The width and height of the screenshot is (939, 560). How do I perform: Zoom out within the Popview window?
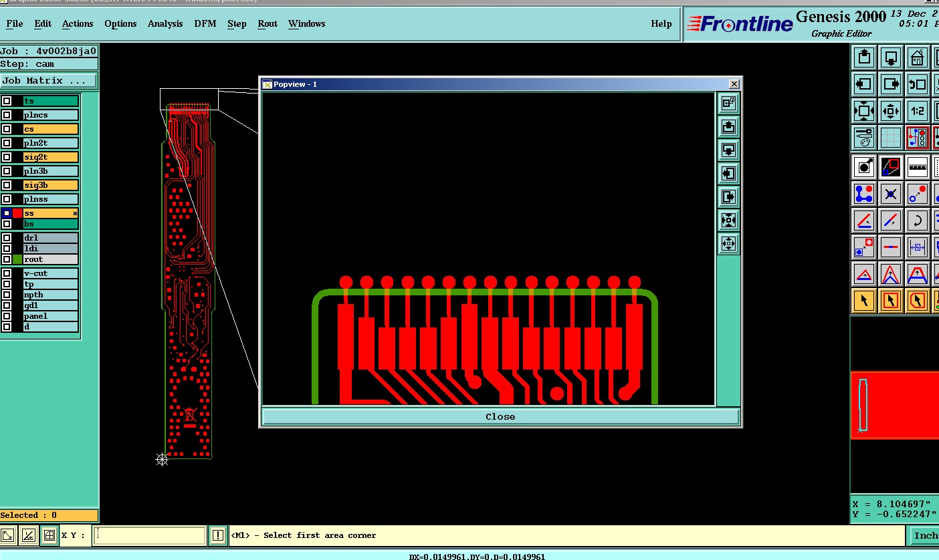point(728,243)
